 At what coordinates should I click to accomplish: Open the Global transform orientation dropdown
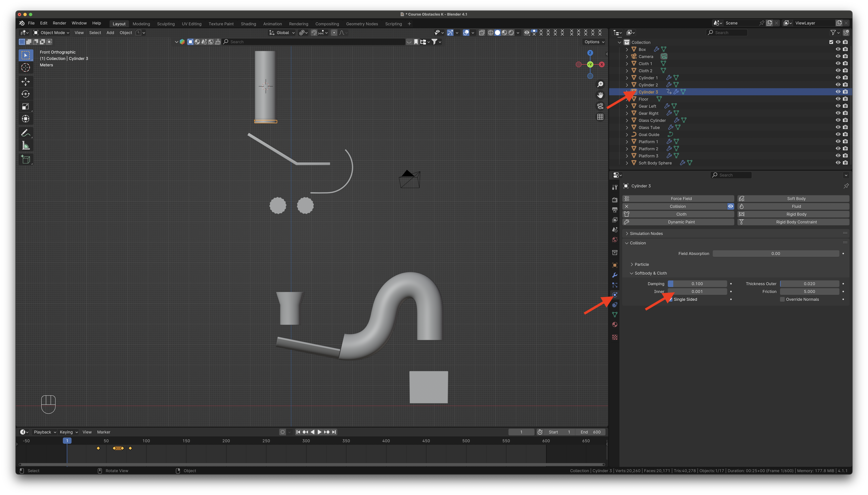282,33
